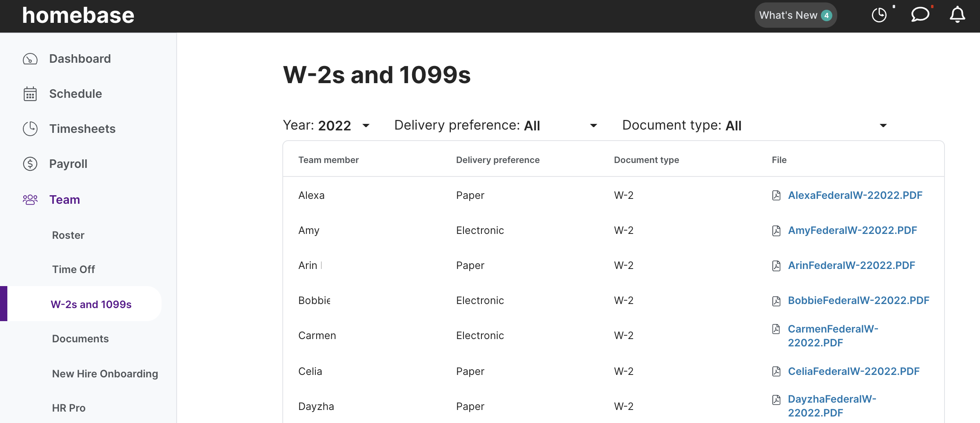980x423 pixels.
Task: Go to Roster in Team submenu
Action: tap(68, 235)
